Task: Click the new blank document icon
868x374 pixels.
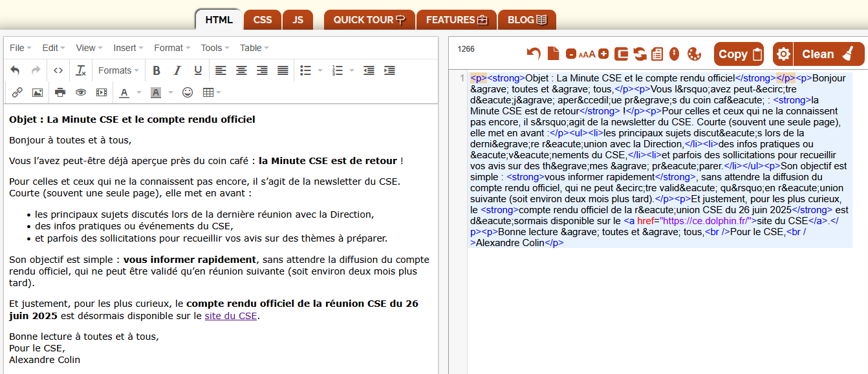Action: 553,54
